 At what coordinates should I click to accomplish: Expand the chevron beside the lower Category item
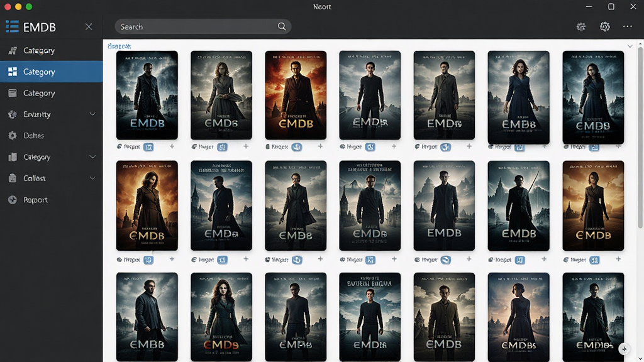point(92,156)
